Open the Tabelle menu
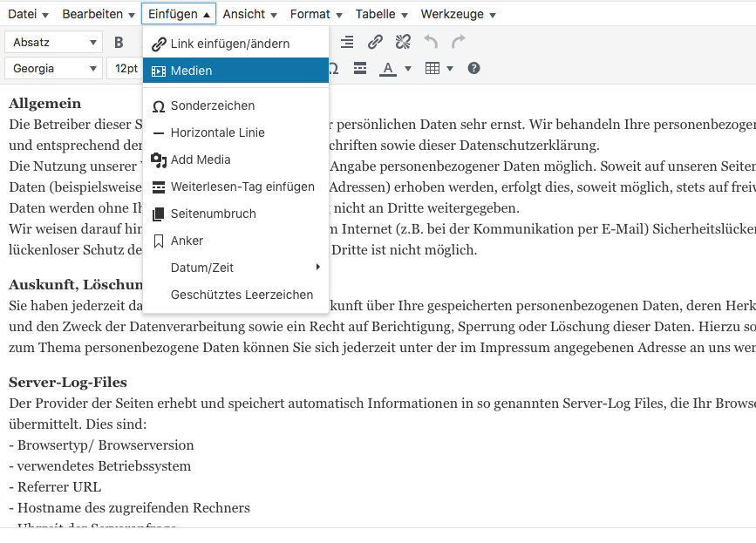 (x=381, y=14)
